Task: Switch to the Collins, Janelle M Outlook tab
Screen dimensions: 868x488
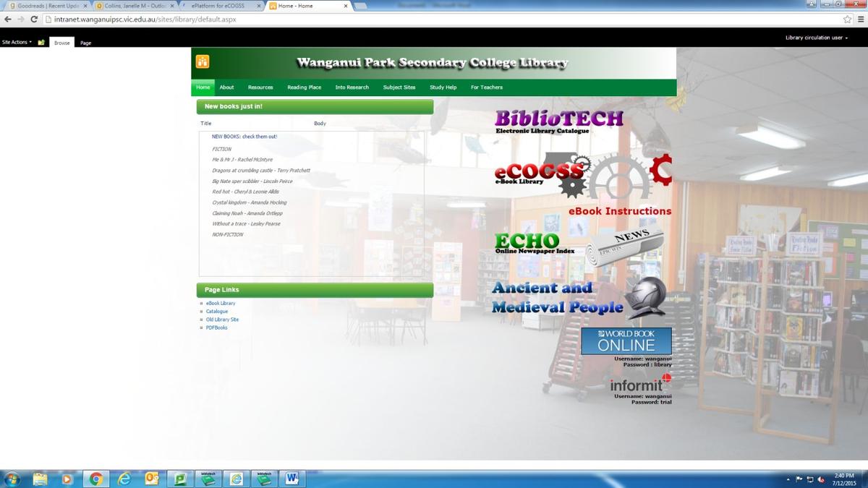Action: 135,6
